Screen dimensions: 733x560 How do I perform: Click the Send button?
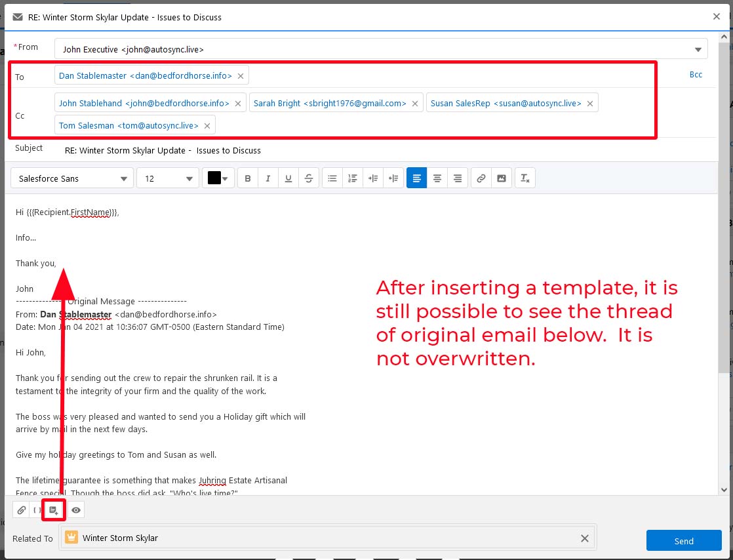(684, 541)
